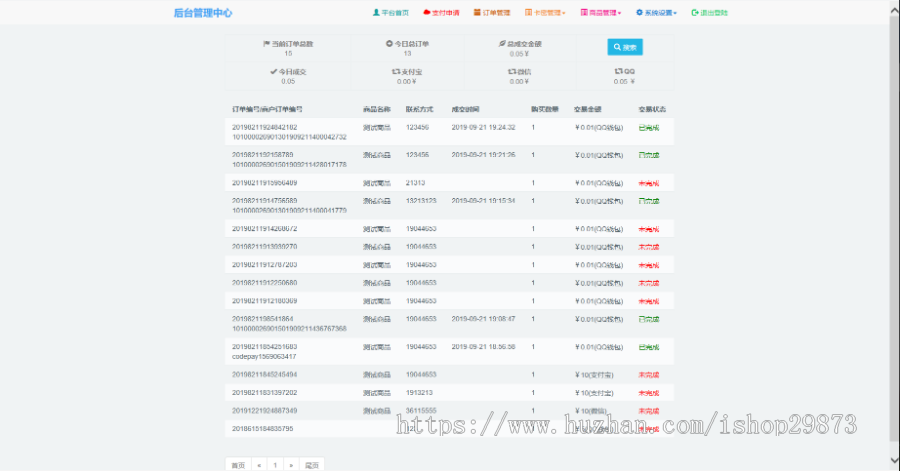Click the timestamp 2019-09-21 19:21:26
Viewport: 900px width, 471px height.
[x=483, y=155]
